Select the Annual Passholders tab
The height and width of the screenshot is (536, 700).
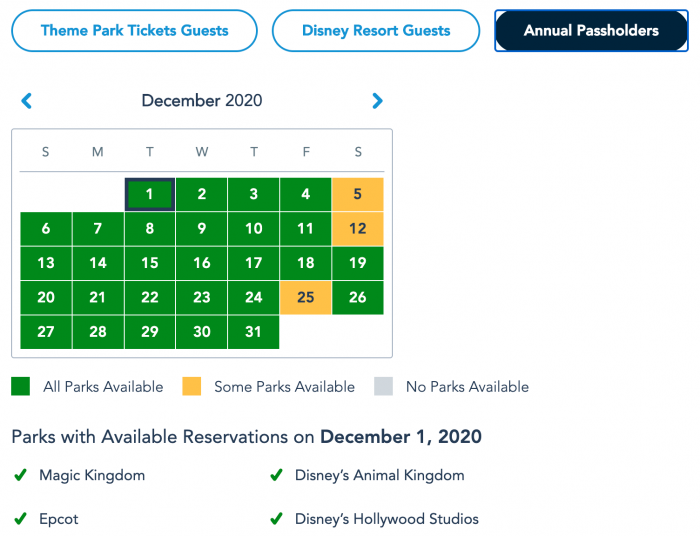(591, 31)
